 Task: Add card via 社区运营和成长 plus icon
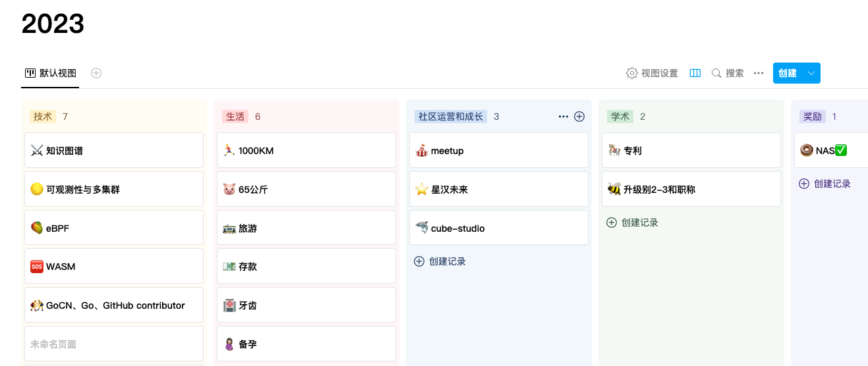point(579,117)
